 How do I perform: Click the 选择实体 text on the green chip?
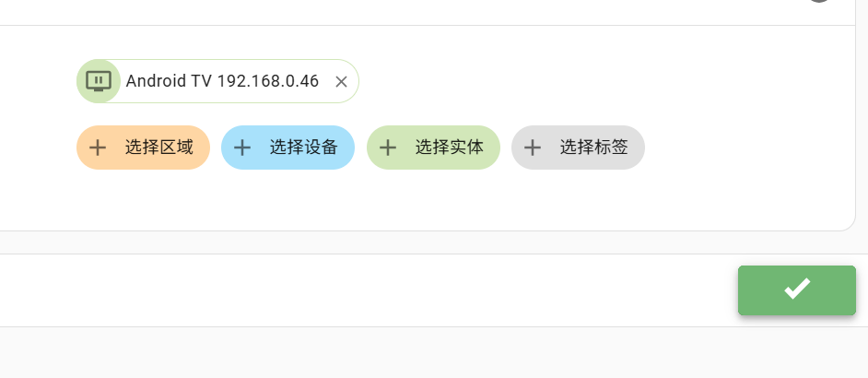tap(449, 147)
